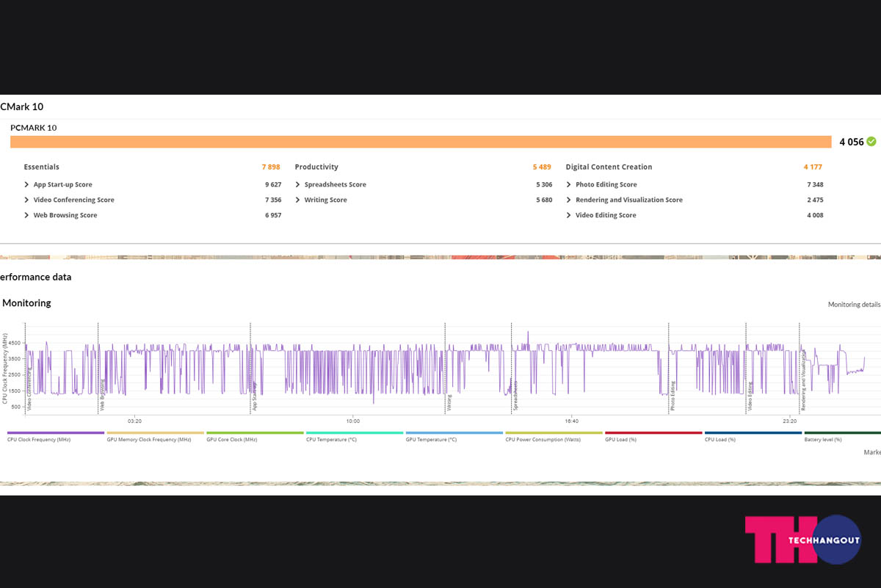
Task: Click the Digital Content Creation heading
Action: coord(609,167)
